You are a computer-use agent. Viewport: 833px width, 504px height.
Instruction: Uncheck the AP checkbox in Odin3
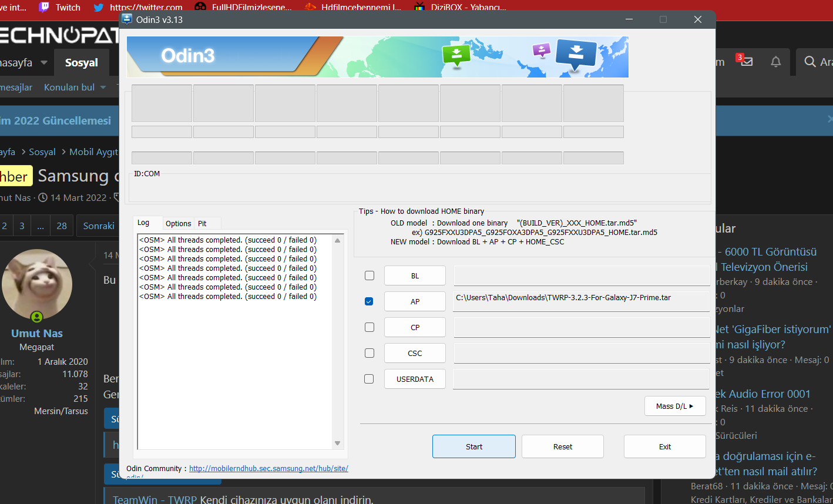(369, 301)
